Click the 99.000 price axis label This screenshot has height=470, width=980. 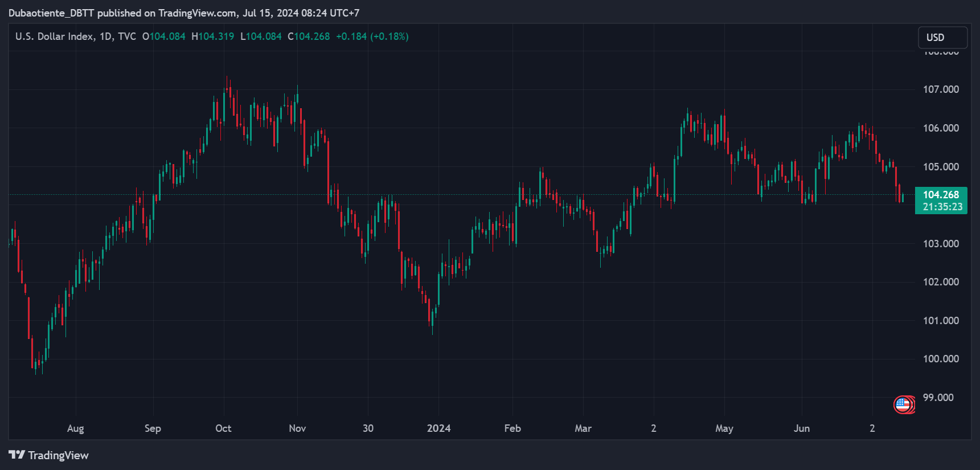[x=938, y=398]
